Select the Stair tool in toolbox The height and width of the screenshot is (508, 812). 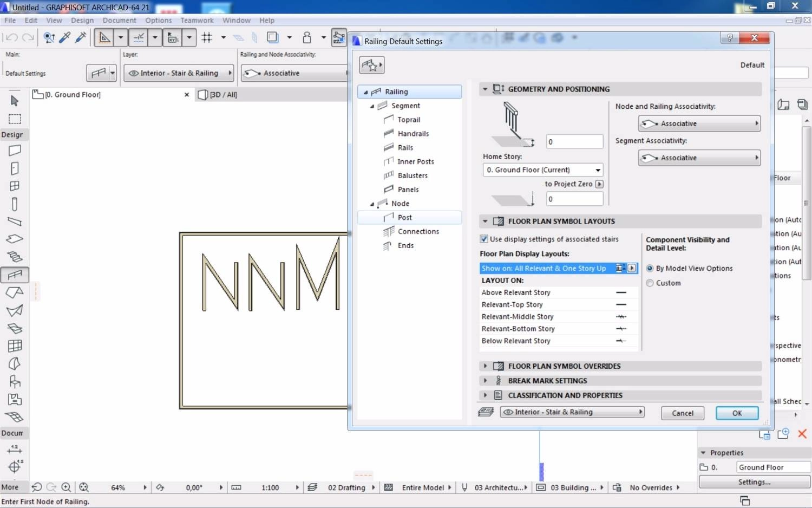15,257
